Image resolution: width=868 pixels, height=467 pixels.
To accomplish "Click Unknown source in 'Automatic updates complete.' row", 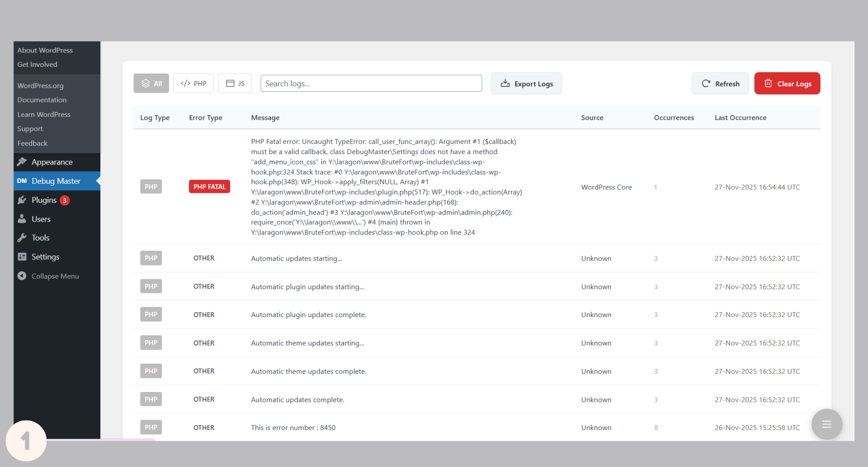I will 596,400.
